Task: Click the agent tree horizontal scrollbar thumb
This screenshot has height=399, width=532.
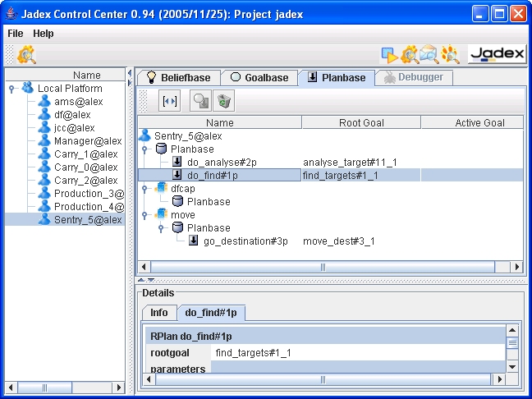Action: pyautogui.click(x=45, y=388)
